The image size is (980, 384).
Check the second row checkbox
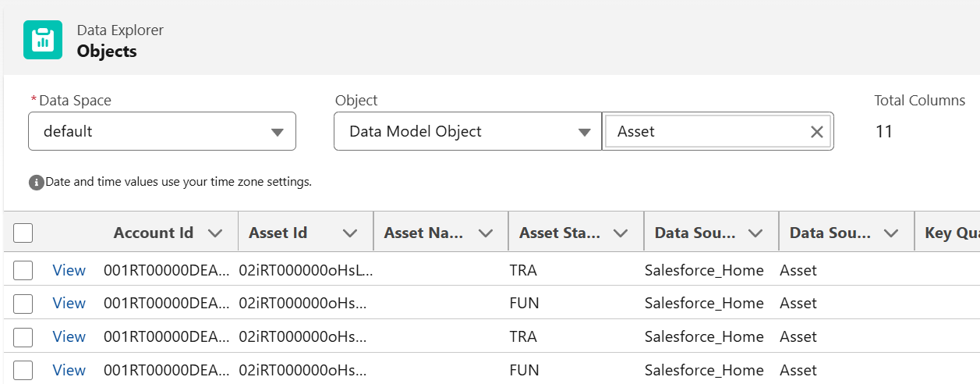23,304
